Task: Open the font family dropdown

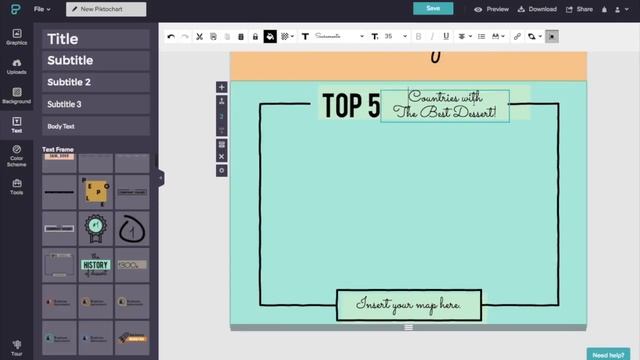Action: [339, 37]
